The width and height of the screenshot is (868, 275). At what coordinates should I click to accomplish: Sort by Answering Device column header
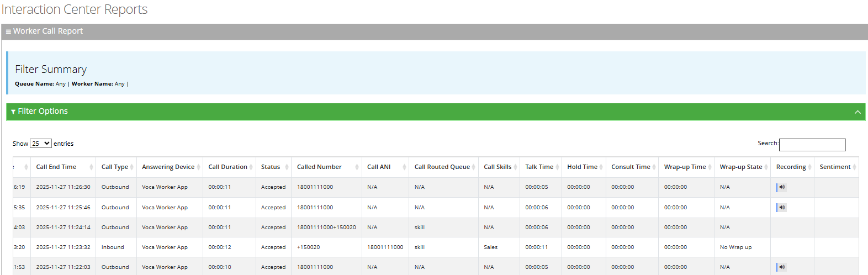[x=168, y=167]
